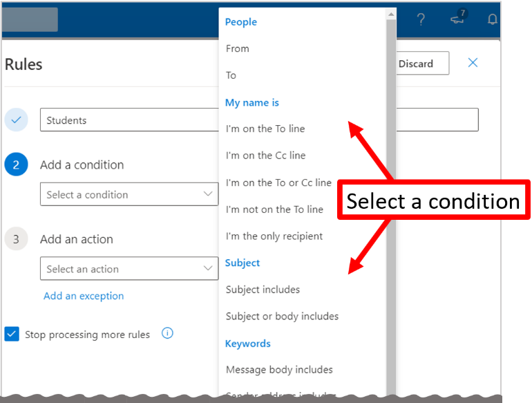Open the Select an action dropdown

[129, 269]
